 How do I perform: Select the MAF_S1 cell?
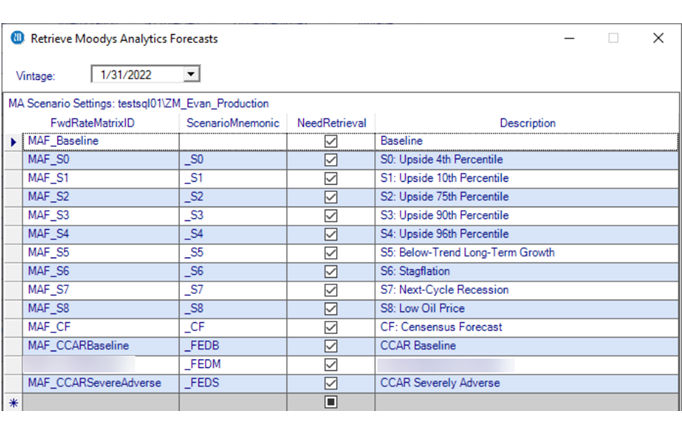100,178
